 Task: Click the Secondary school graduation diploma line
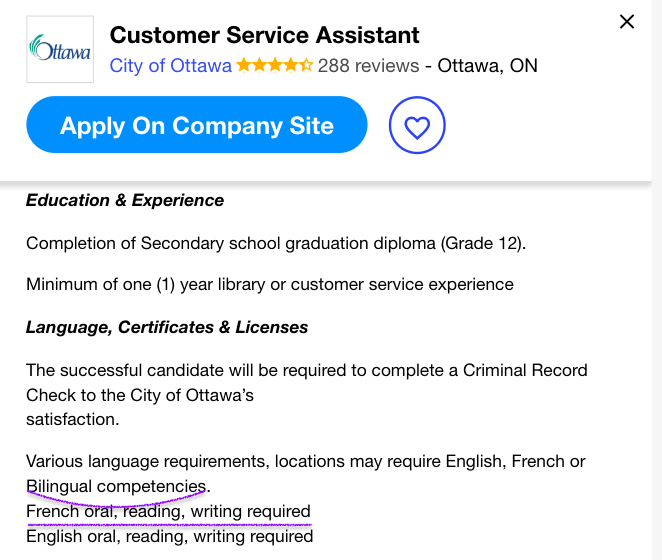[276, 244]
